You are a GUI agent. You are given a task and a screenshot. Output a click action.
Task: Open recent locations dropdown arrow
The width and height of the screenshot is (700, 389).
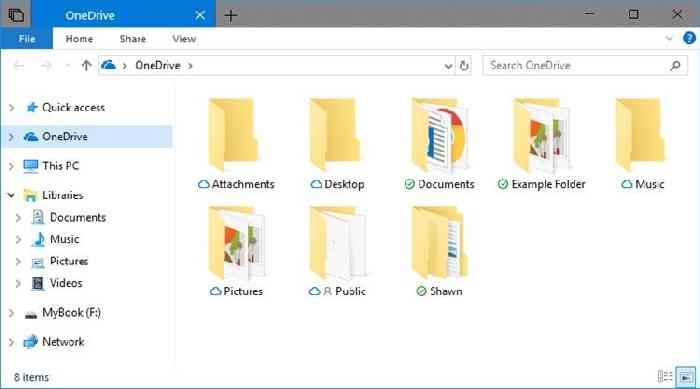pos(67,66)
